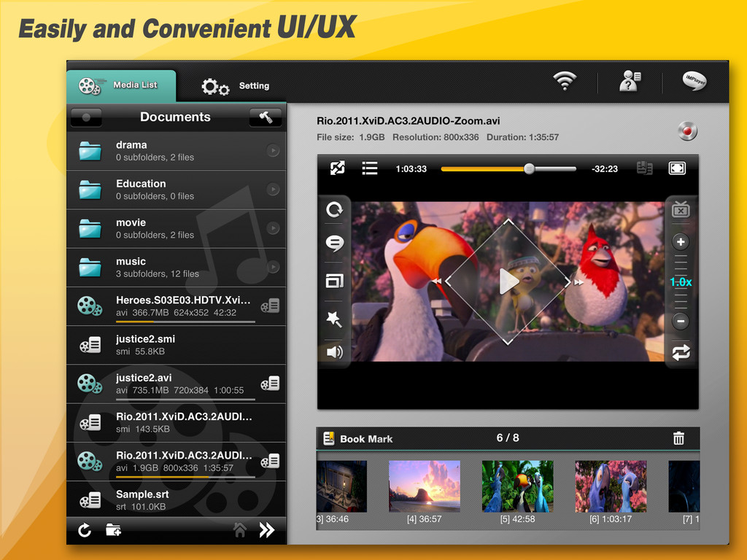Viewport: 747px width, 560px height.
Task: Click the rotate video icon
Action: click(334, 209)
